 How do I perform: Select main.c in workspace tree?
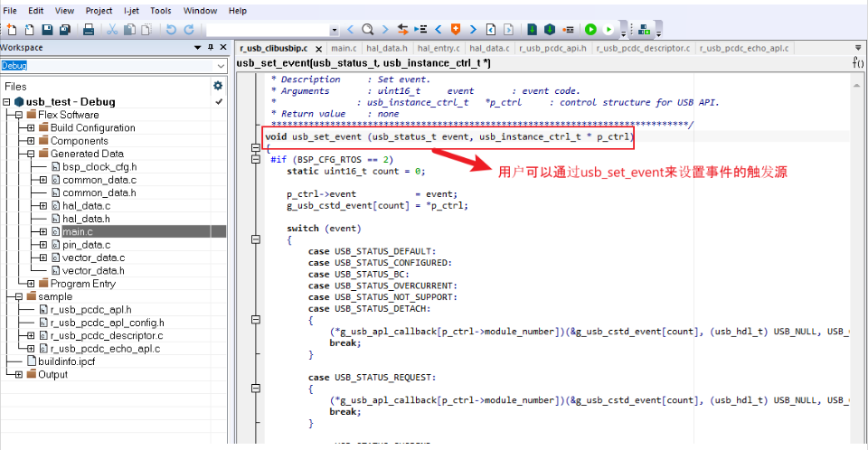(x=78, y=231)
